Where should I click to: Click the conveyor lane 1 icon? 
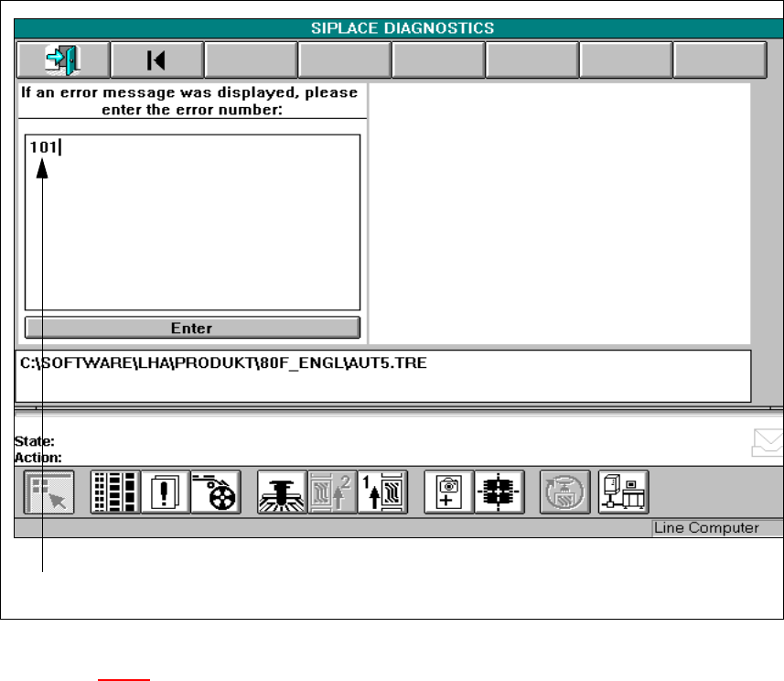click(x=382, y=492)
